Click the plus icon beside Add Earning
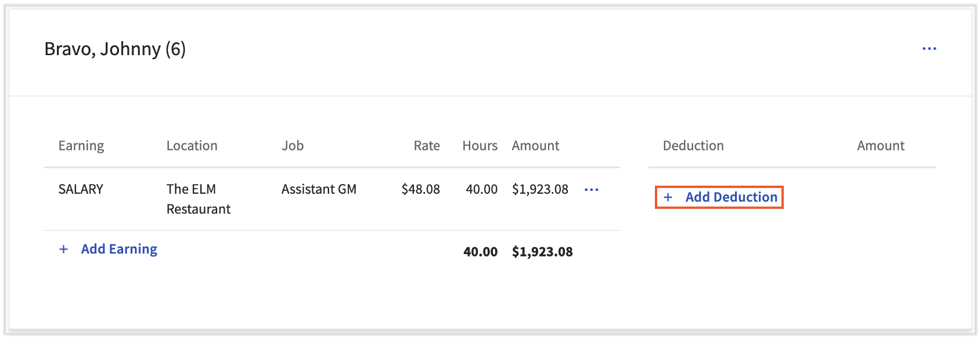 tap(64, 249)
